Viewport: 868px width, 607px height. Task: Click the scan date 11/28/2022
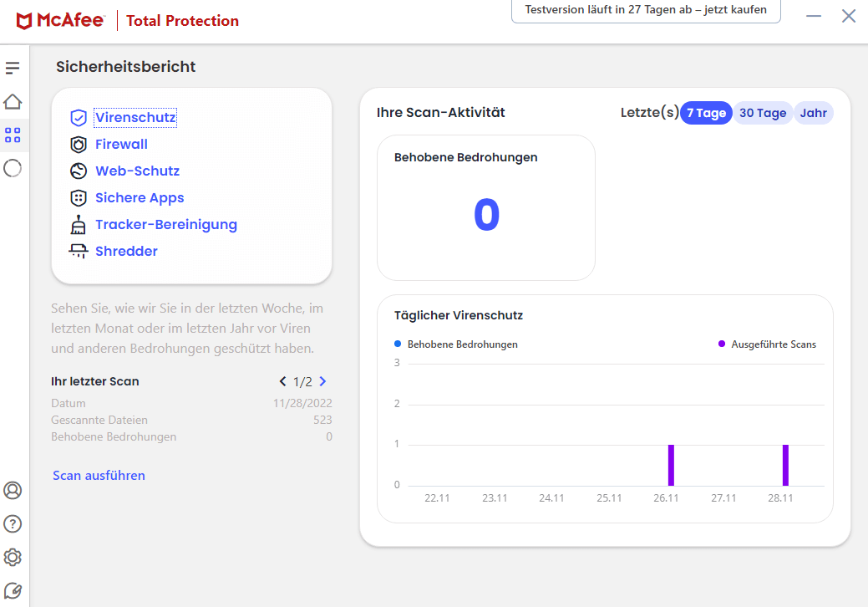302,403
